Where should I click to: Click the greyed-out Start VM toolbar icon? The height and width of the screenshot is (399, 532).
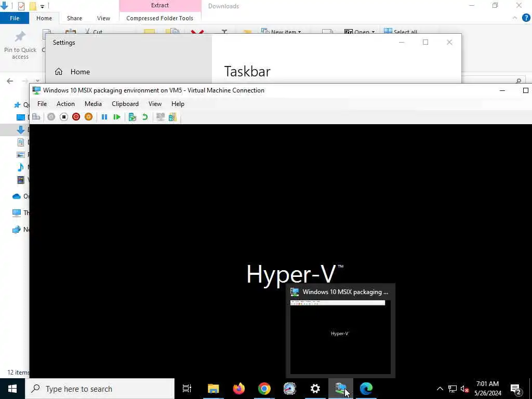coord(51,117)
